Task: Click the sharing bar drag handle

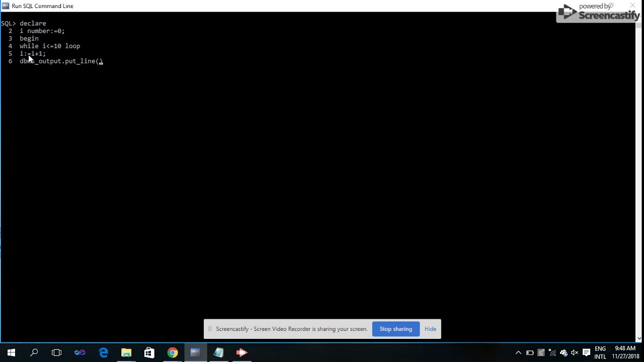Action: pos(210,329)
